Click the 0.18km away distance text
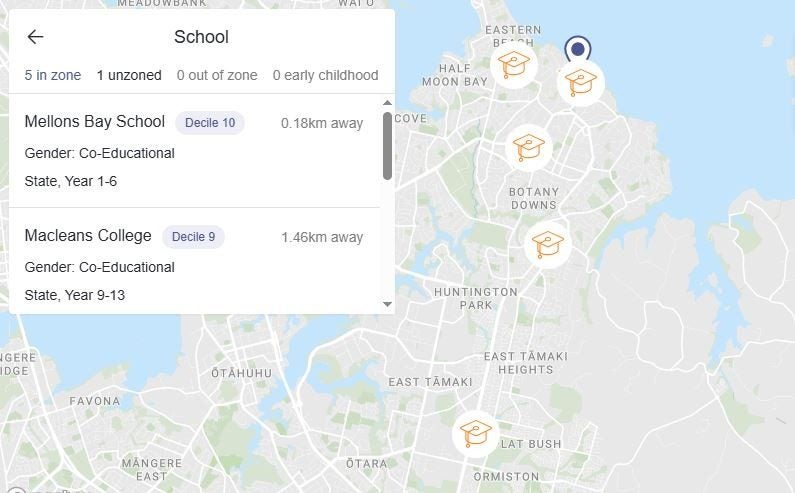795x493 pixels. tap(322, 123)
